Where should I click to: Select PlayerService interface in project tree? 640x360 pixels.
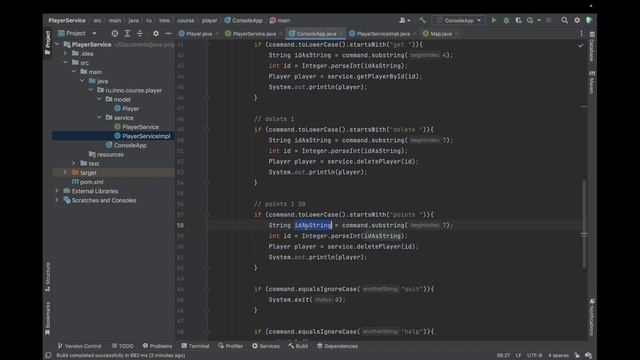pos(140,127)
